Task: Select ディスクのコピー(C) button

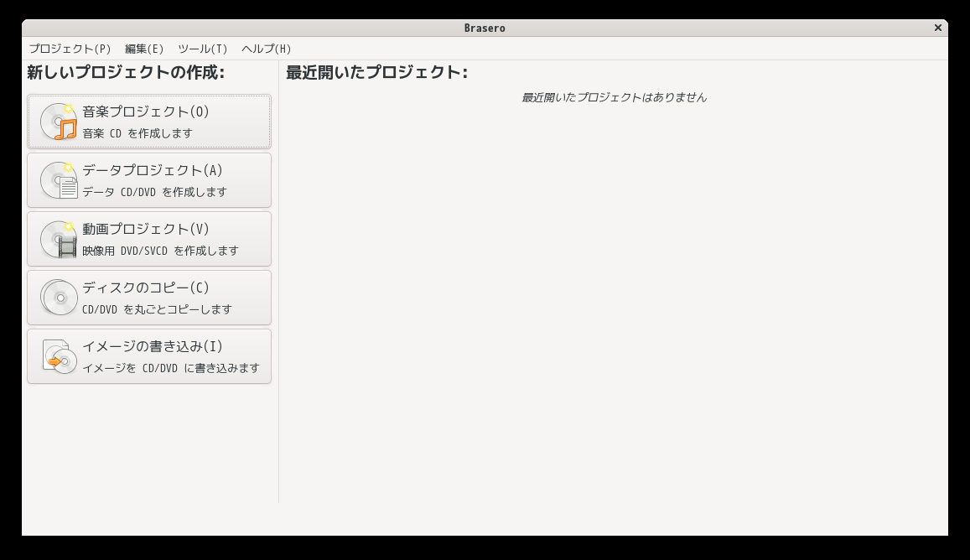Action: [149, 298]
